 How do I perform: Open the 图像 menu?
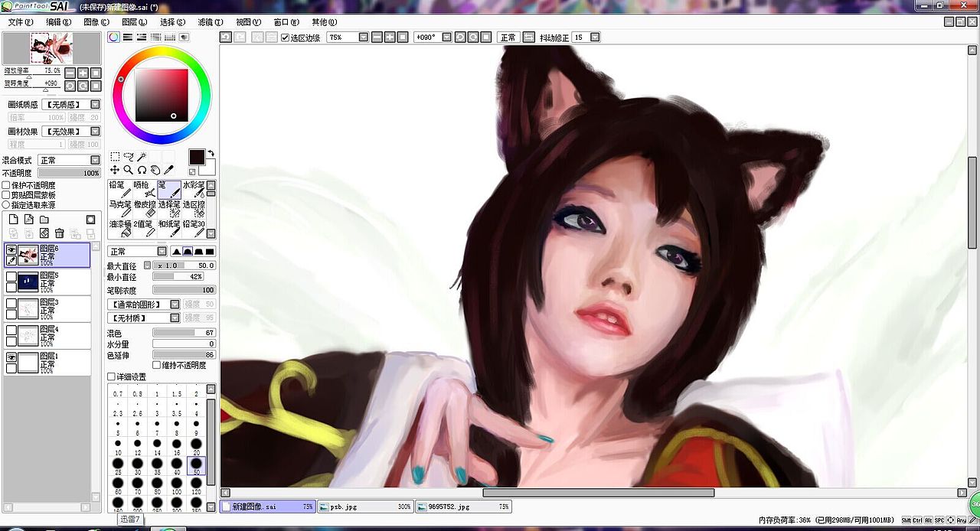(96, 22)
